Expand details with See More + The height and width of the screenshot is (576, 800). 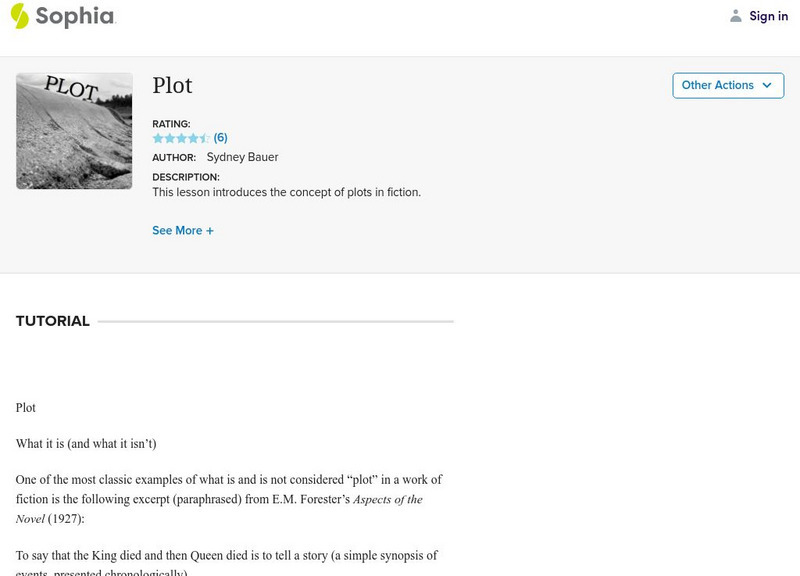click(183, 230)
